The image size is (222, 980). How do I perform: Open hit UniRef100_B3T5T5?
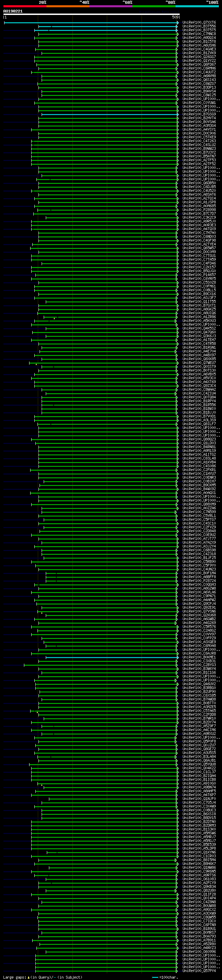click(199, 31)
